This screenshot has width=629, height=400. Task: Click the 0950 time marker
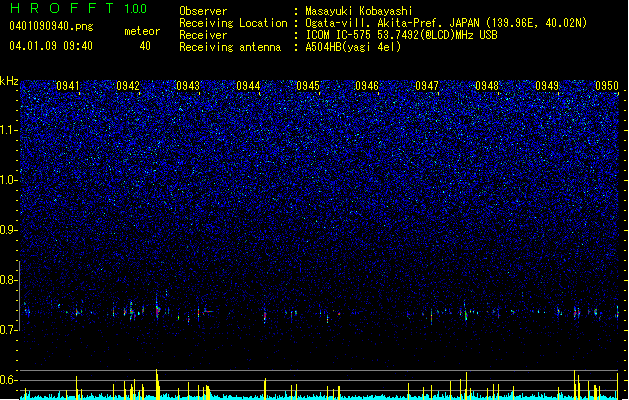coord(607,86)
